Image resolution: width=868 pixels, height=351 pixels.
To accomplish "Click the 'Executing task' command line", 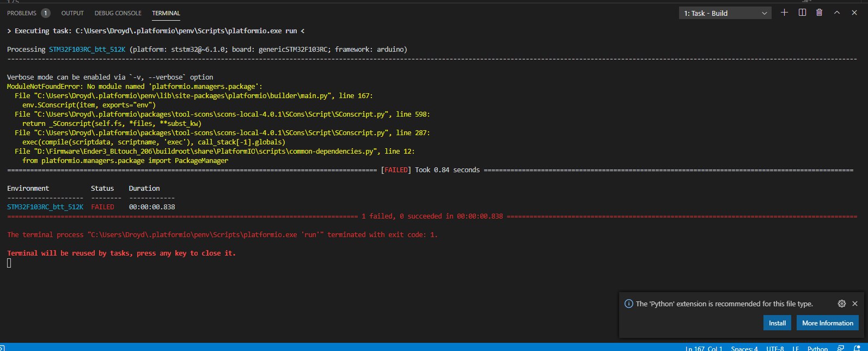I will (x=156, y=31).
